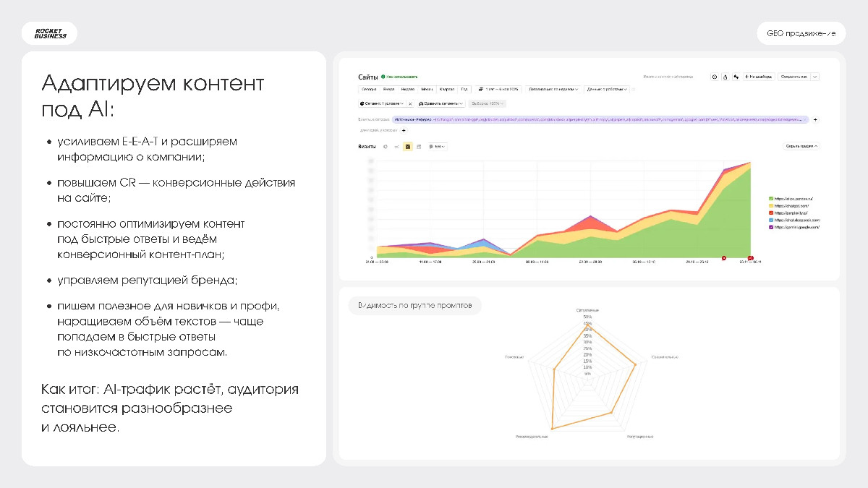Open the Сегмент: 1 условие dropdown
The height and width of the screenshot is (488, 868).
[x=381, y=103]
